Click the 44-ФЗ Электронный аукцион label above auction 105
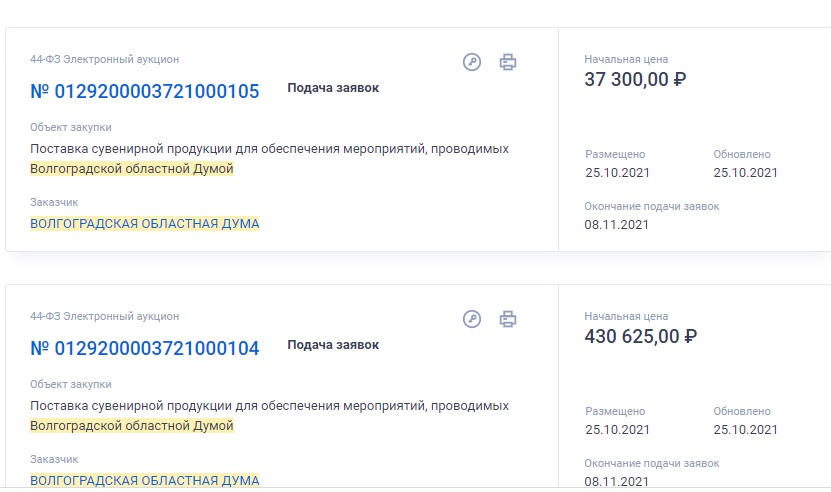Screen dimensions: 831x492 105,59
